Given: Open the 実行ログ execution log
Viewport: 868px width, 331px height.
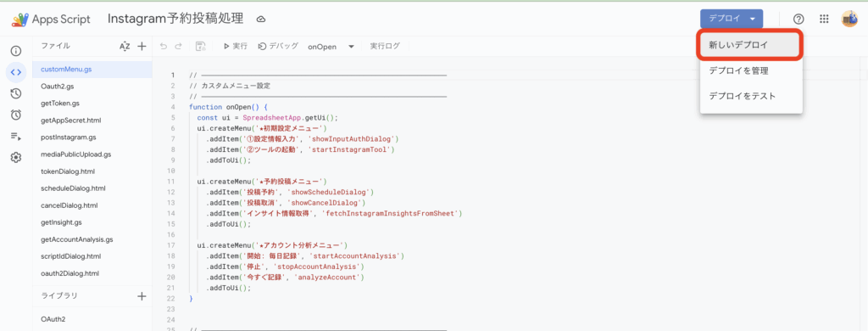Looking at the screenshot, I should pyautogui.click(x=385, y=47).
